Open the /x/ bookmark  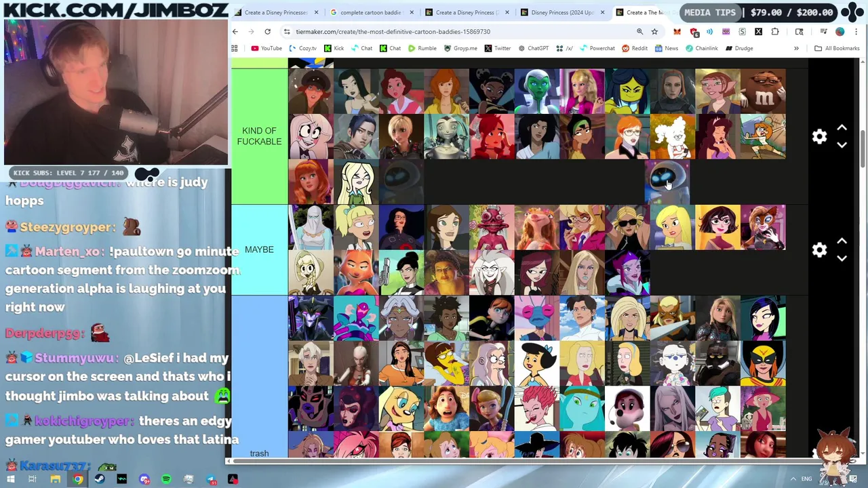pyautogui.click(x=564, y=48)
